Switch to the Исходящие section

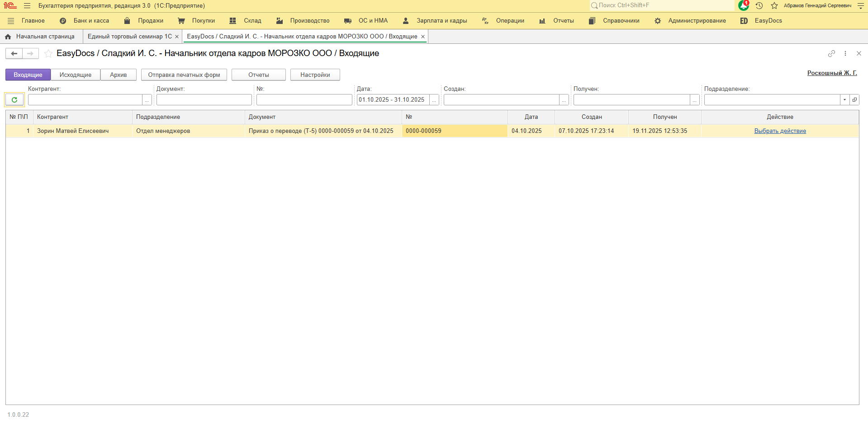pos(76,75)
